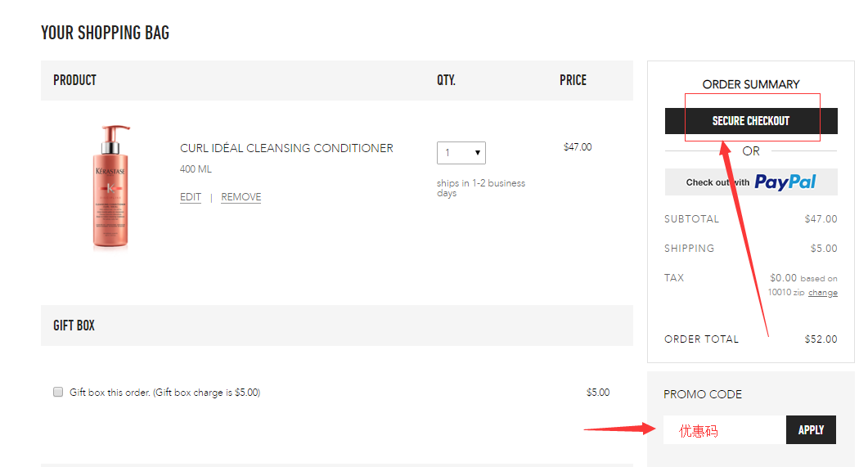Click the Gift Box section header
Image resolution: width=868 pixels, height=467 pixels.
coord(74,326)
